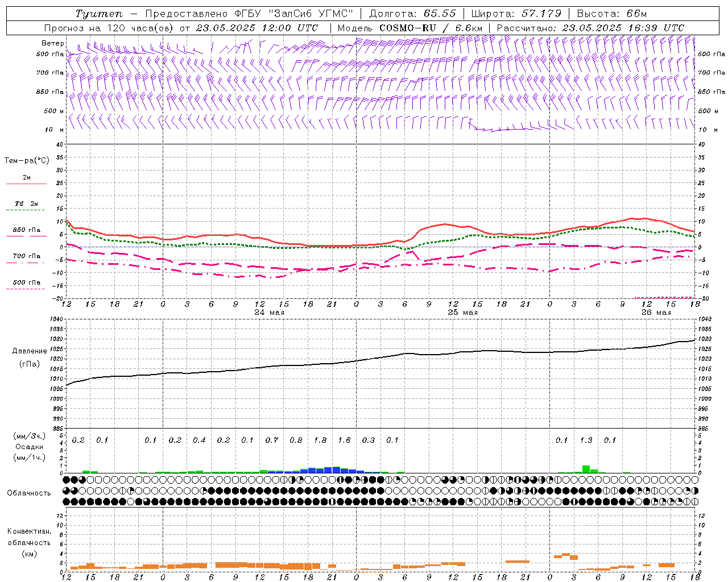Click the red '2м' temperature legend line
Viewport: 728px width, 582px height.
tap(27, 184)
